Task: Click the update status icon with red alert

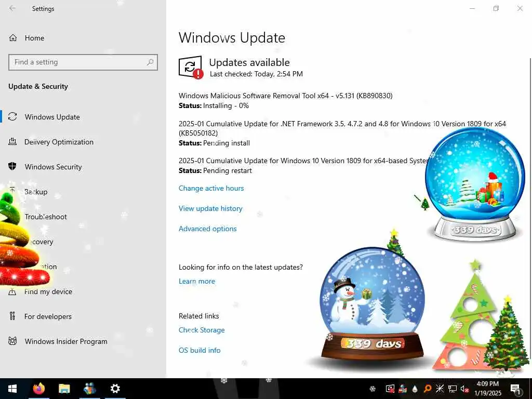Action: click(x=191, y=67)
